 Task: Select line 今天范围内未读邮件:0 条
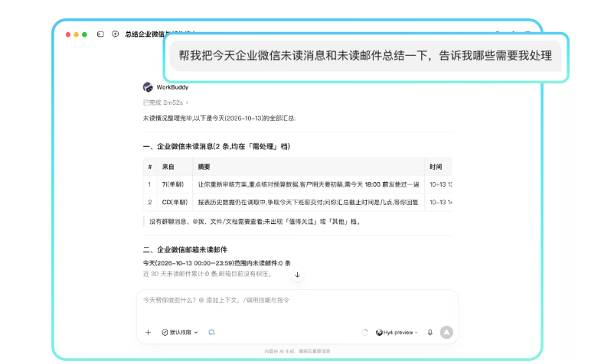tap(217, 263)
